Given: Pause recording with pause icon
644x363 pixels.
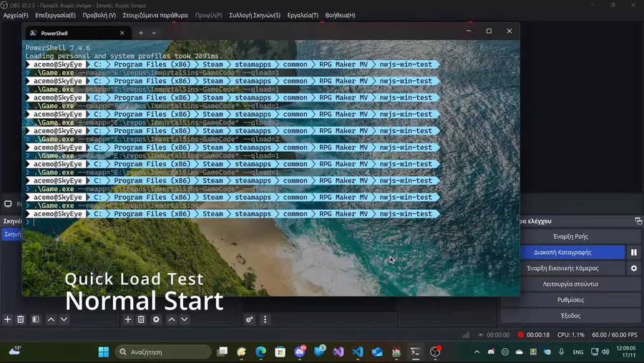Looking at the screenshot, I should 634,253.
